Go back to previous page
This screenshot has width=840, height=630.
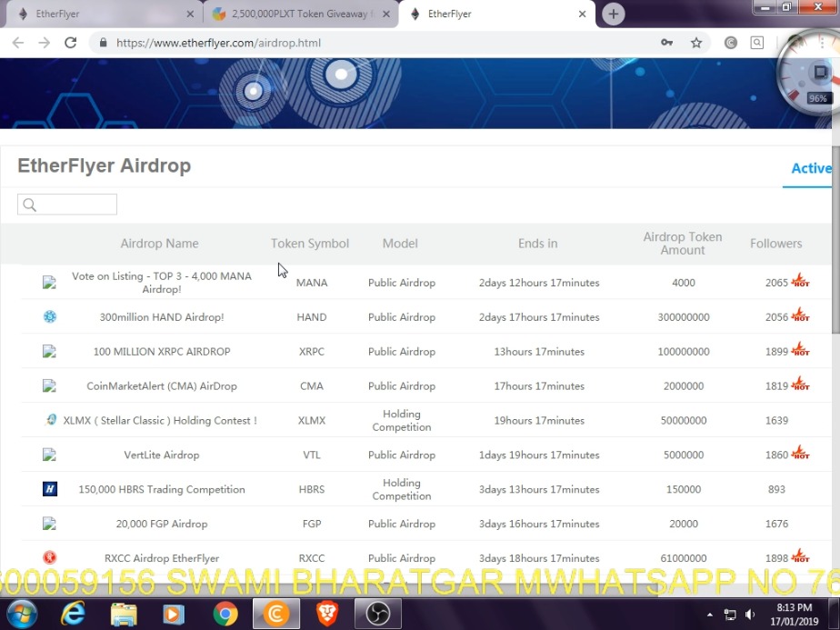pyautogui.click(x=17, y=43)
